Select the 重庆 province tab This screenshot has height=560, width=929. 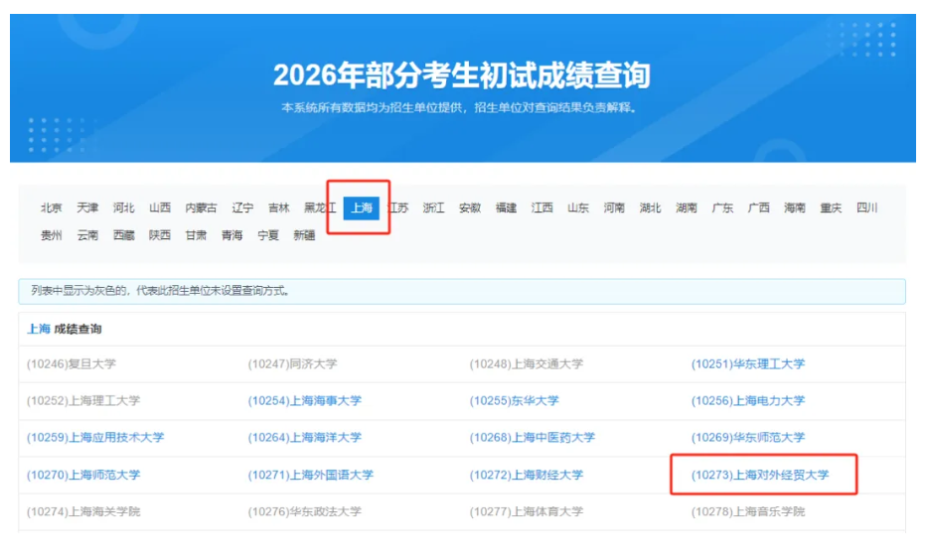click(x=832, y=208)
